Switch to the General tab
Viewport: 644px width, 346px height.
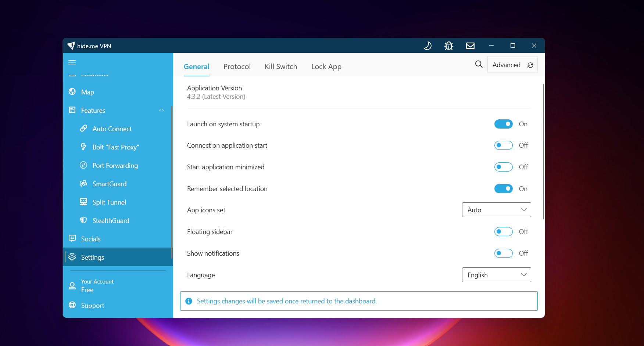pyautogui.click(x=197, y=66)
